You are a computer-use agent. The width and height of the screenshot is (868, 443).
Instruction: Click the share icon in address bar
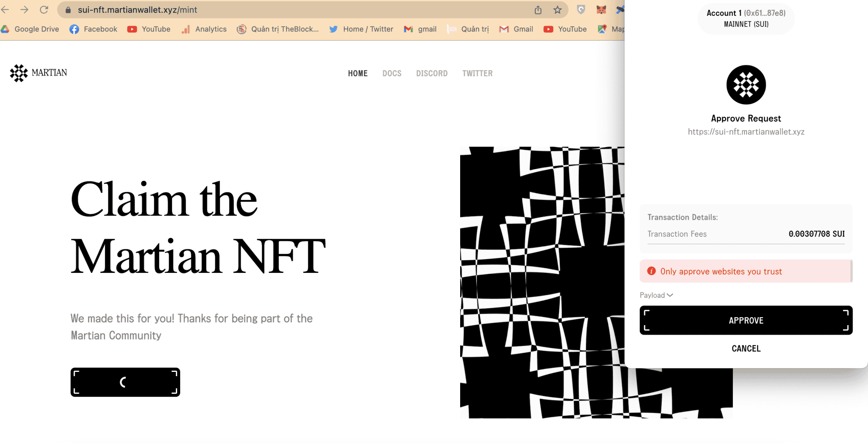pyautogui.click(x=538, y=10)
